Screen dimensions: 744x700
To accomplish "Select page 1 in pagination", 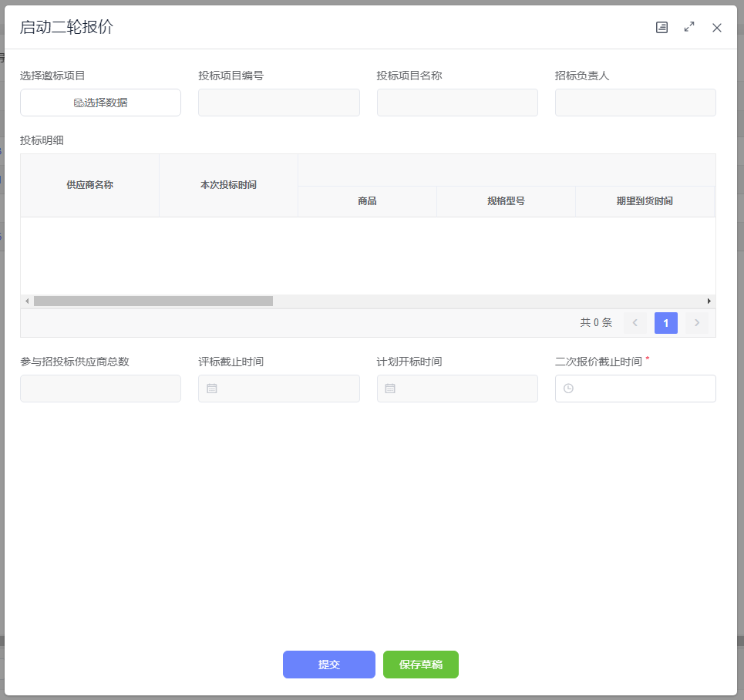I will tap(666, 323).
